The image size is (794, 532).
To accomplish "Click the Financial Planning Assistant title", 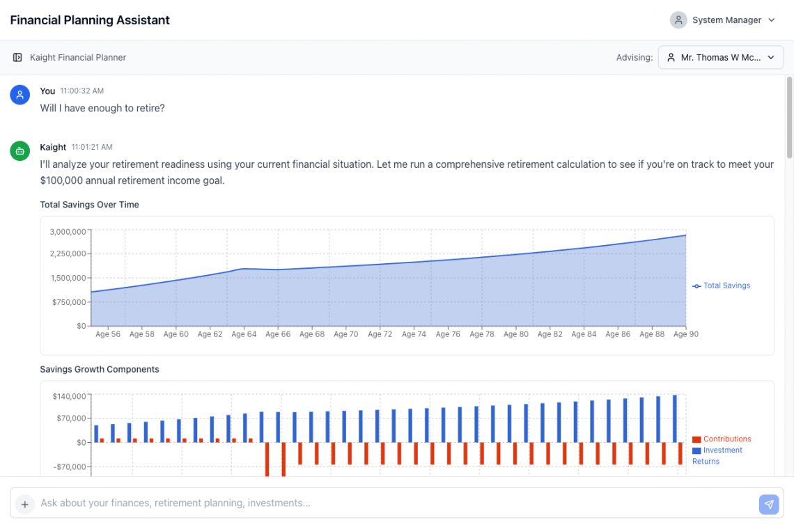I will coord(90,20).
